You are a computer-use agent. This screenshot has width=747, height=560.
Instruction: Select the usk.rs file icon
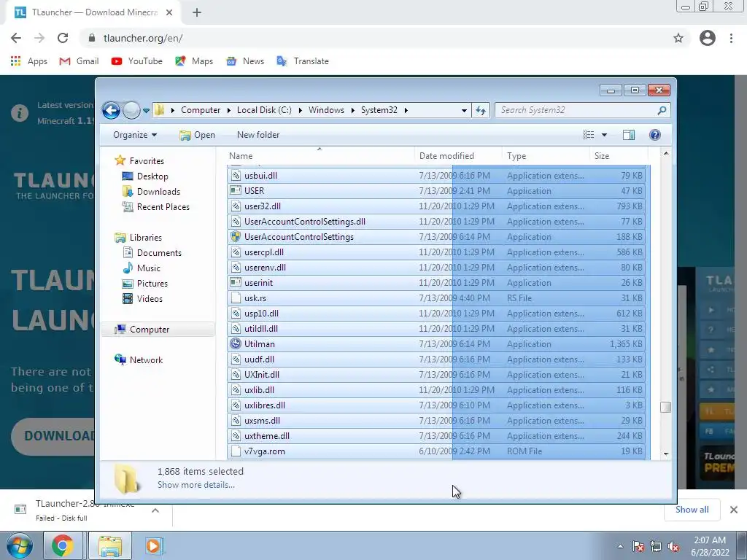click(236, 298)
